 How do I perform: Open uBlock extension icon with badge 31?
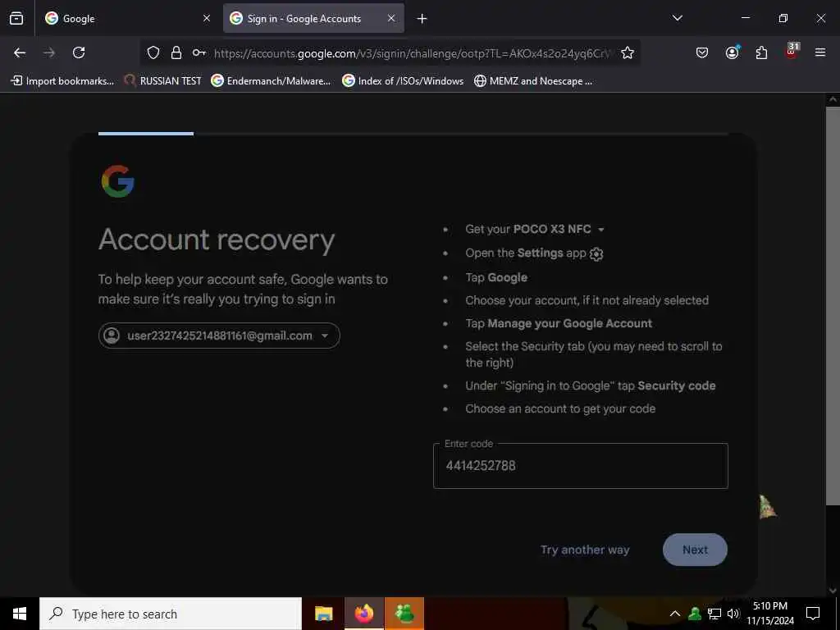tap(792, 52)
